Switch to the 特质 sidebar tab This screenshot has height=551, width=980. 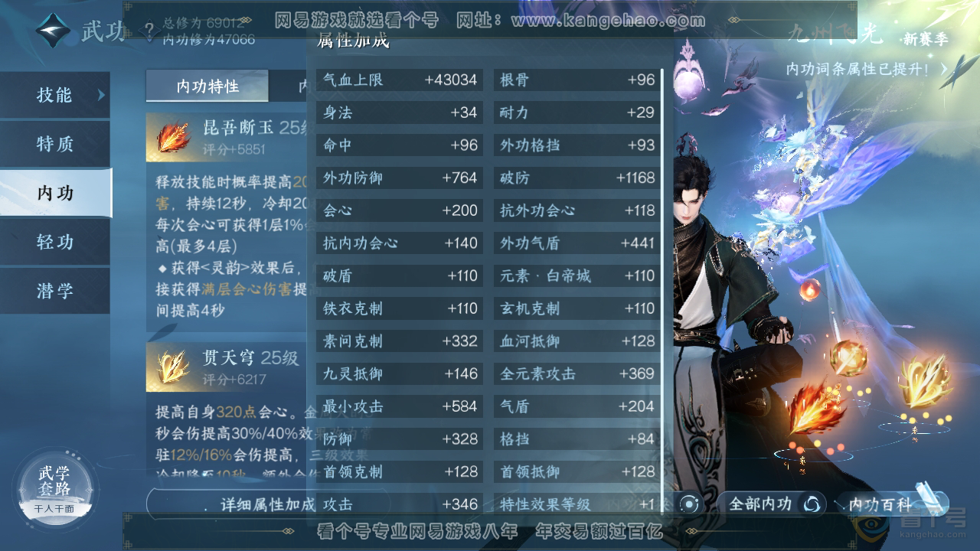point(55,144)
